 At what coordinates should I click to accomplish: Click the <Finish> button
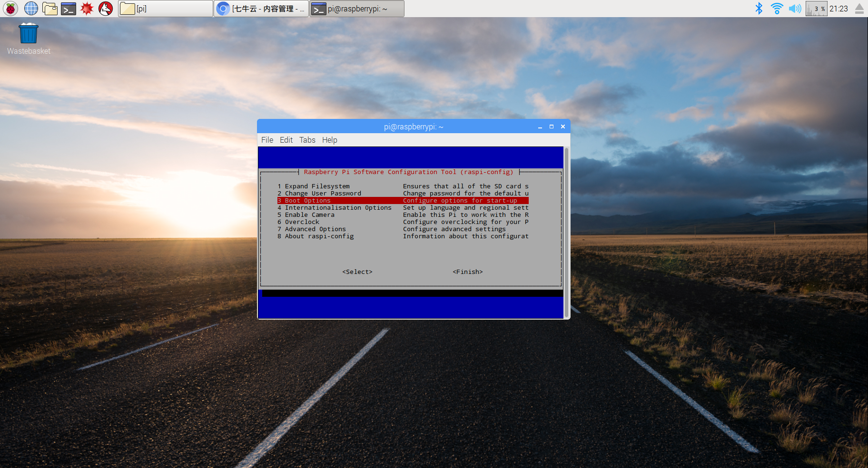tap(468, 272)
